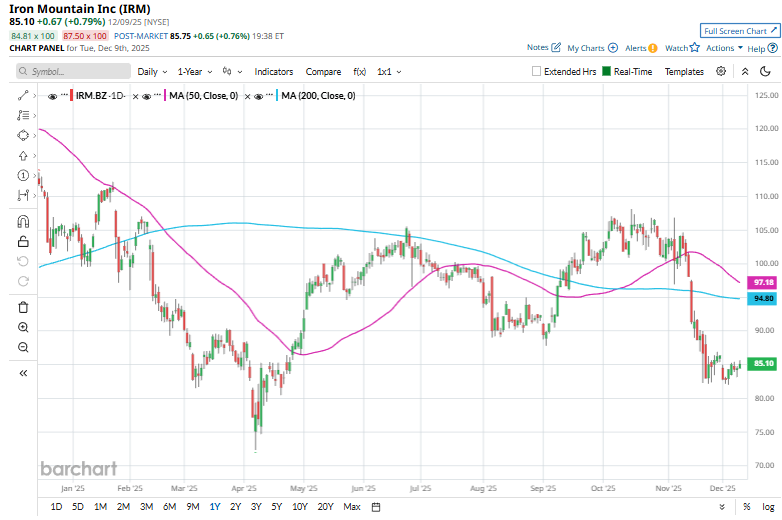Viewport: 782px width, 520px height.
Task: Hide the MA (50, Close, 0) indicator
Action: 147,96
